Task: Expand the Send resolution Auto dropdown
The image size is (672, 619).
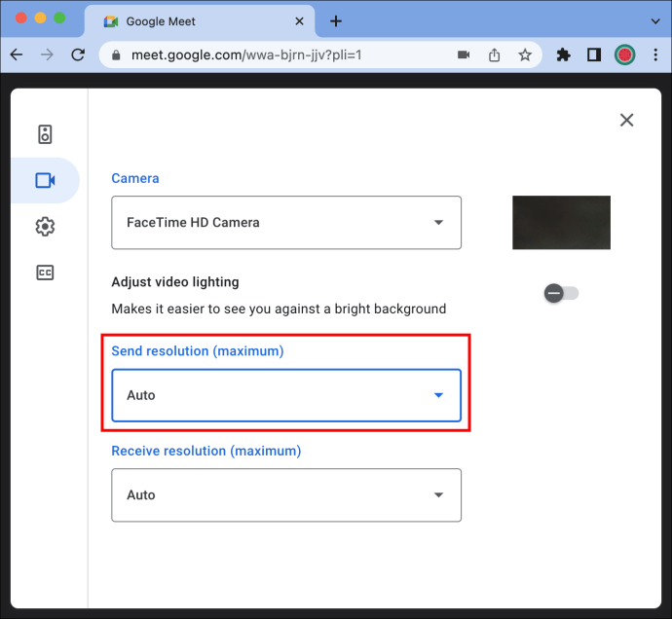Action: tap(286, 395)
